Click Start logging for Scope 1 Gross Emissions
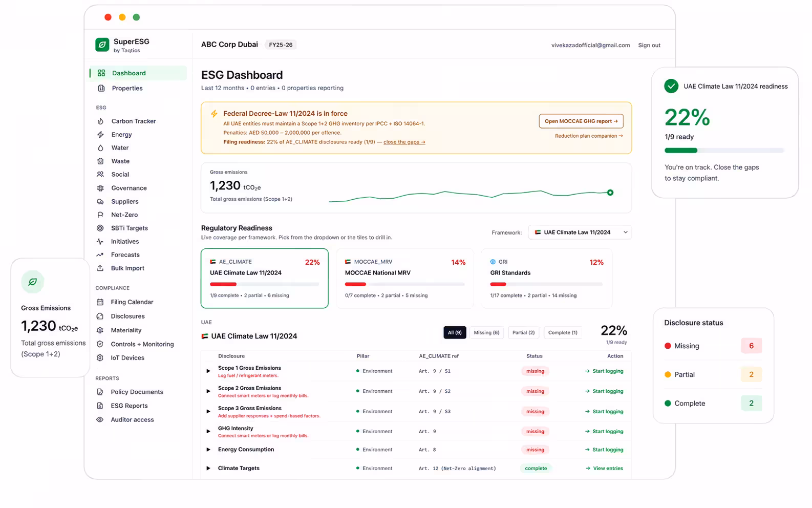This screenshot has height=508, width=812. (604, 371)
